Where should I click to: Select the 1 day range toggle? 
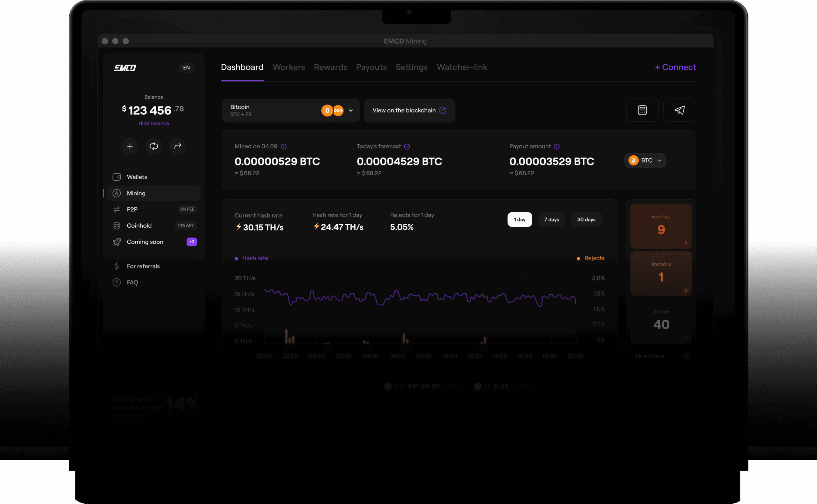pos(520,220)
